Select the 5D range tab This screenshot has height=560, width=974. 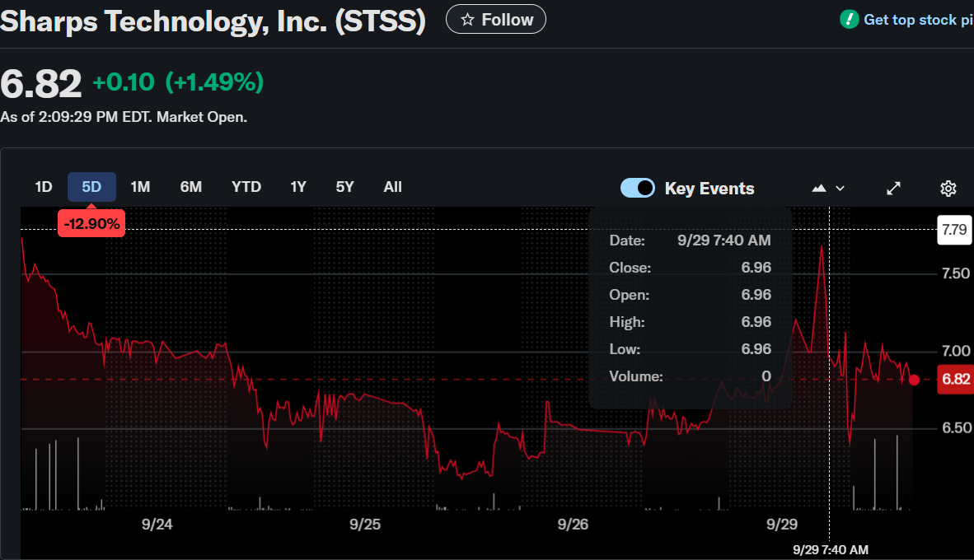[x=92, y=187]
